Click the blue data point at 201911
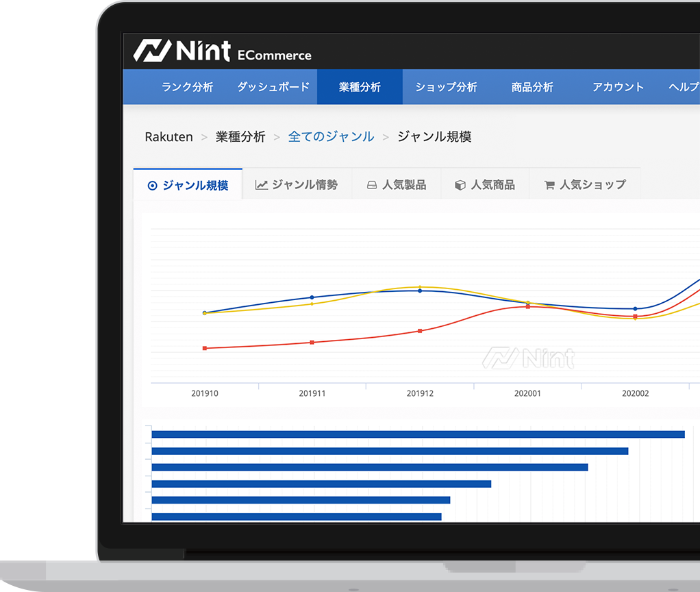Image resolution: width=700 pixels, height=592 pixels. 312,297
